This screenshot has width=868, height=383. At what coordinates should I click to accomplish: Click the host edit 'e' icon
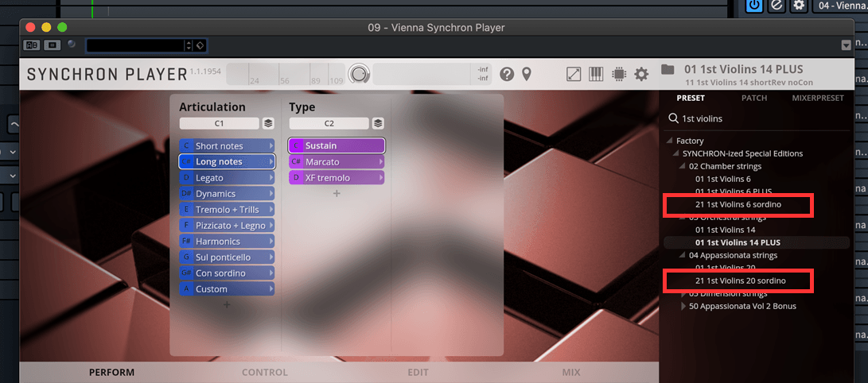click(x=776, y=6)
